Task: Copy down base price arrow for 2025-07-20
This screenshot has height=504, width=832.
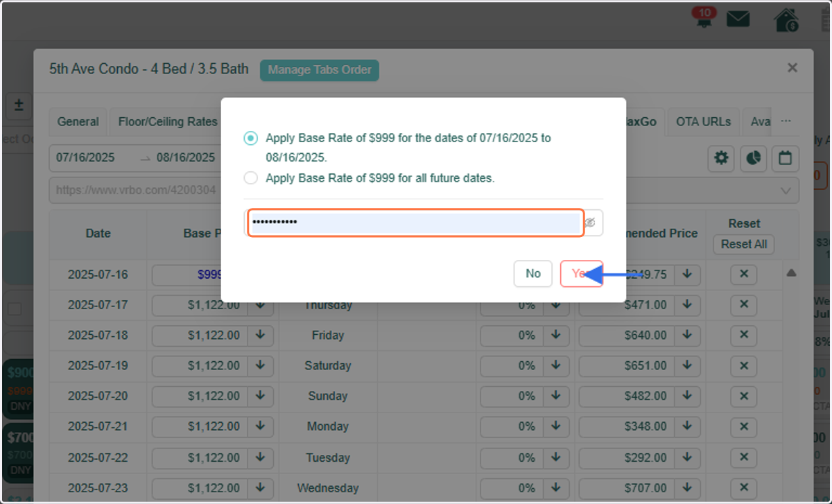Action: (261, 396)
